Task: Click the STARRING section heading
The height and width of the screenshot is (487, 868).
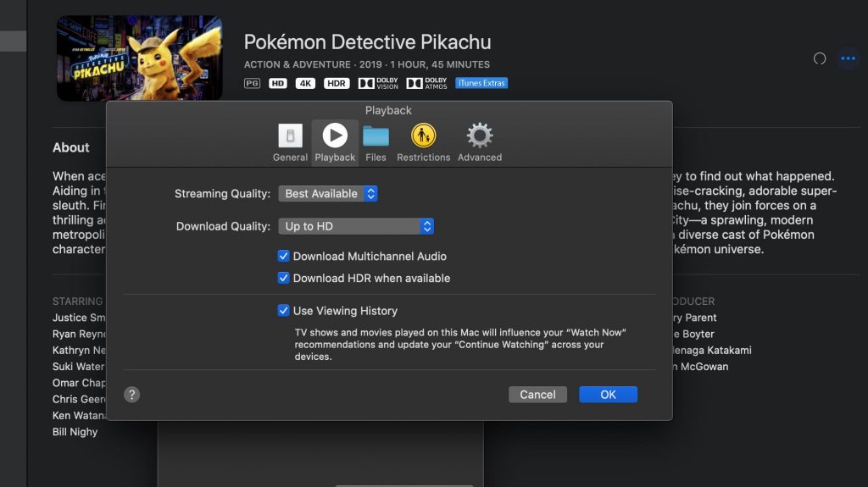Action: [x=77, y=301]
